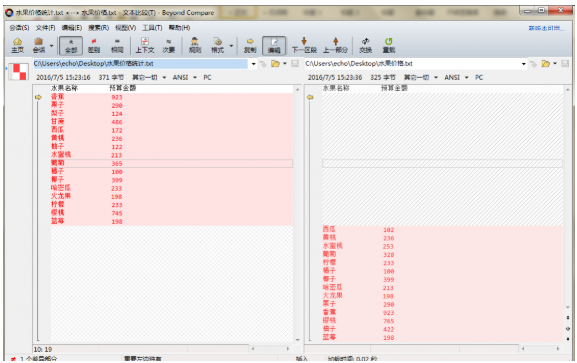Screen dimensions: 577x363
Task: Expand the 格式 toolbar dropdown arrow
Action: point(231,46)
